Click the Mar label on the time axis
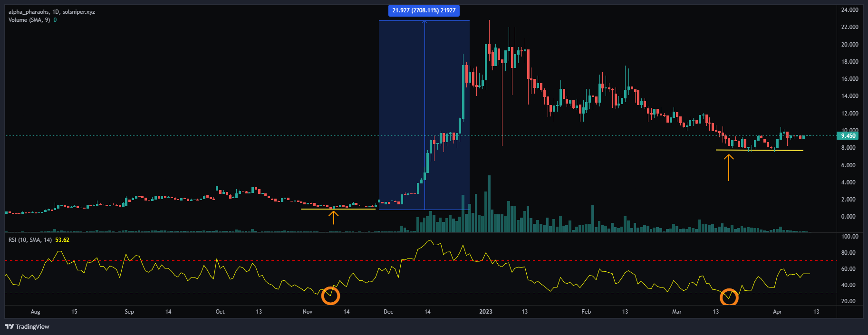Image resolution: width=868 pixels, height=335 pixels. tap(677, 312)
